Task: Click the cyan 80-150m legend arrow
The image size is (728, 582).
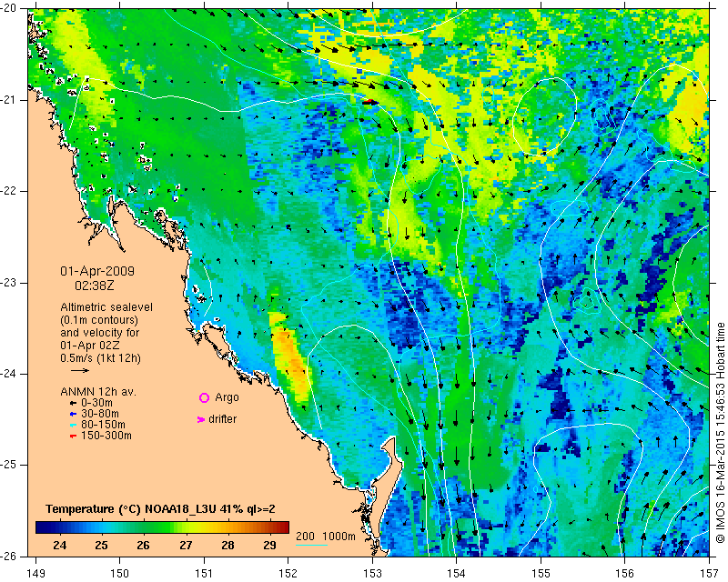Action: 73,425
